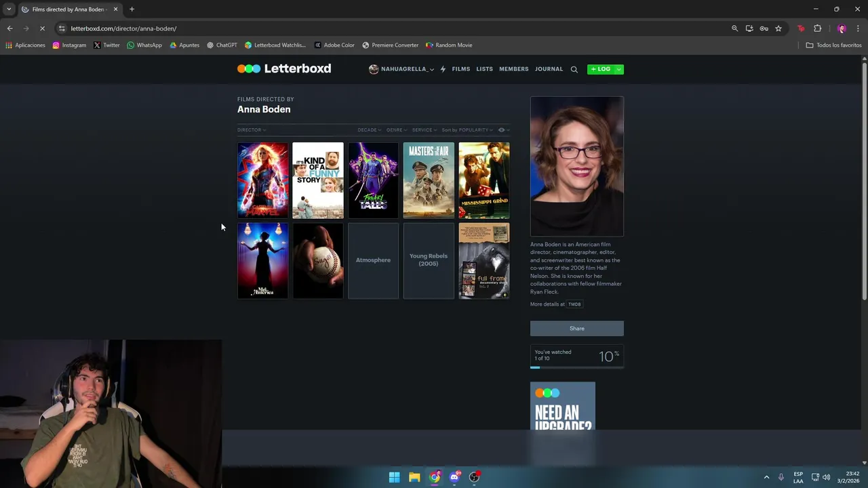Go to the LISTS menu
The height and width of the screenshot is (488, 868).
[x=484, y=69]
